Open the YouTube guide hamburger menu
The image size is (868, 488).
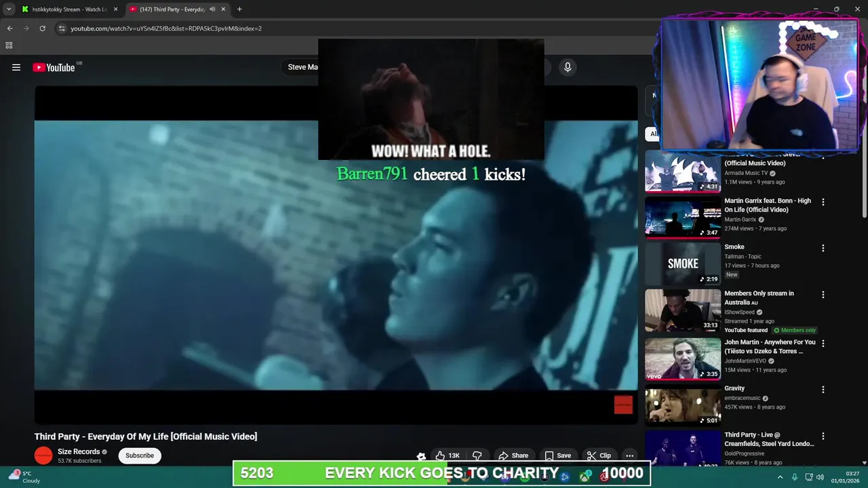pos(16,67)
